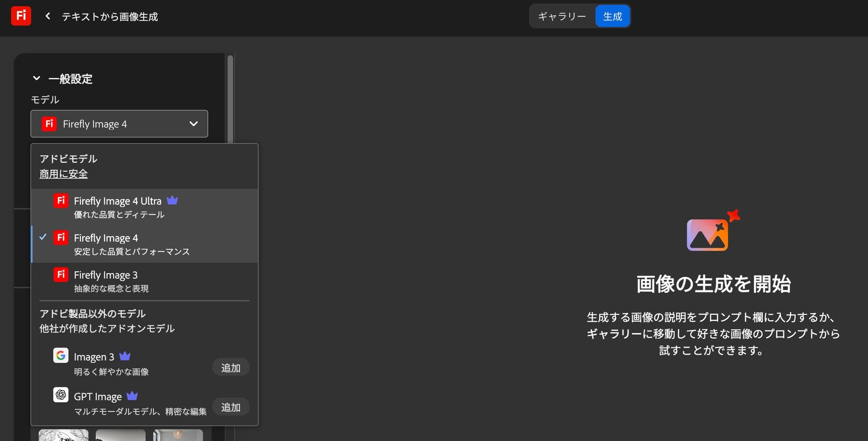Viewport: 868px width, 441px height.
Task: Click the 抽象的な概念と表現 description
Action: 111,288
